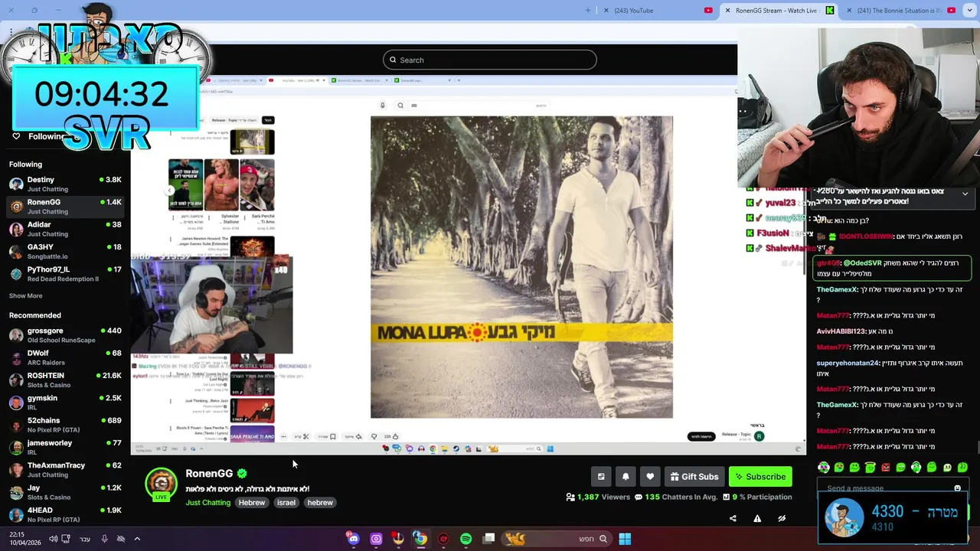This screenshot has width=980, height=551.
Task: Click the Mona Lupa album cover
Action: (x=521, y=267)
